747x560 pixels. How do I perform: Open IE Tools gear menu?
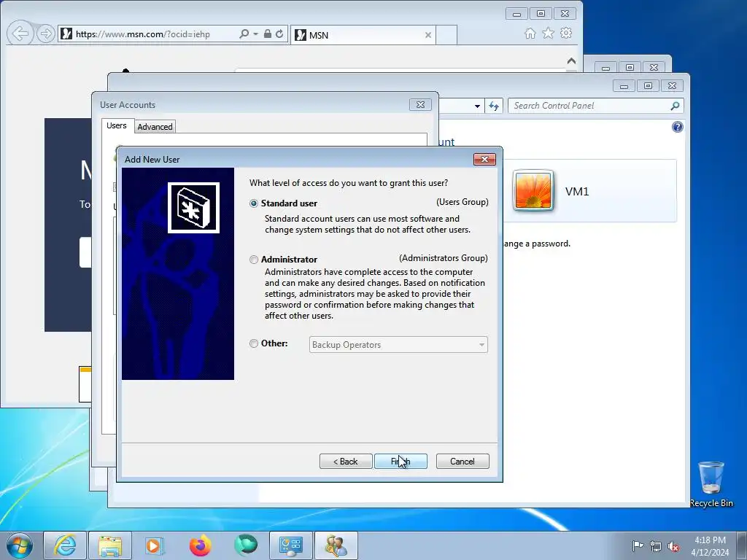pyautogui.click(x=566, y=34)
